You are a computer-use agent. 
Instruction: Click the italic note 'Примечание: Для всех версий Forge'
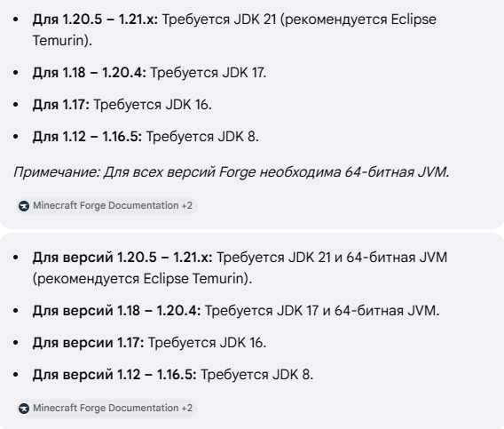tap(135, 172)
